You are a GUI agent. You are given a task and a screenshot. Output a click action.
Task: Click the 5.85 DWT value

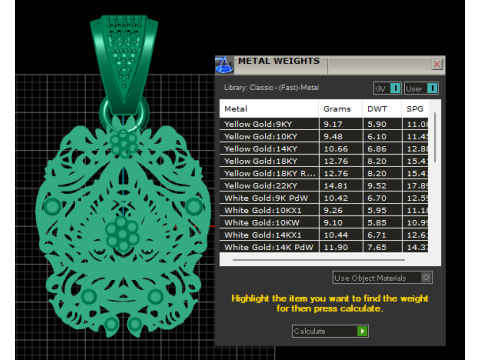[377, 223]
